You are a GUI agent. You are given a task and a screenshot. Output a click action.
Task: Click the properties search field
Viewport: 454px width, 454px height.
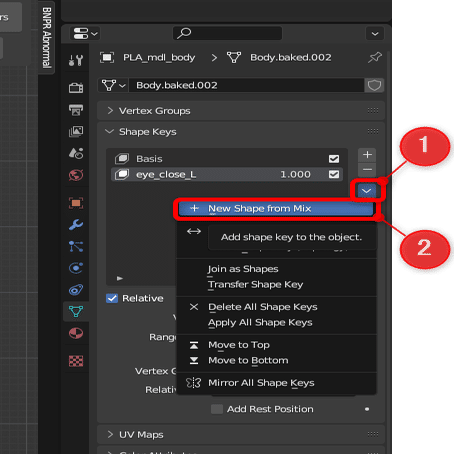click(x=227, y=33)
